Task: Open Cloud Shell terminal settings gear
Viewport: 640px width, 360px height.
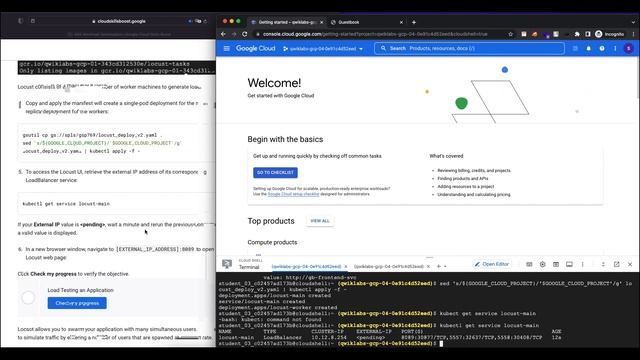Action: [x=542, y=264]
